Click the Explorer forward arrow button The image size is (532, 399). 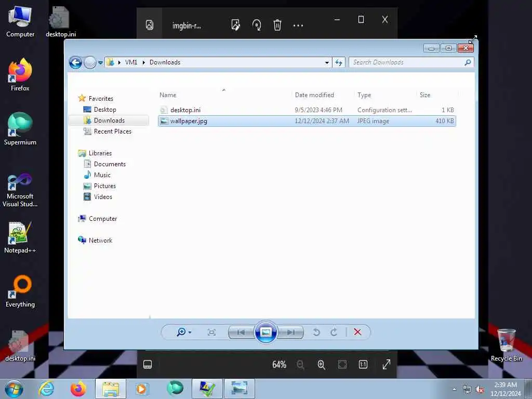90,62
